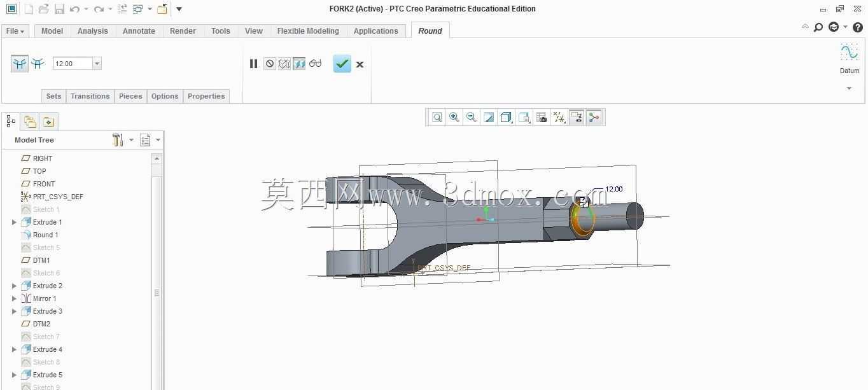Switch to the Analysis ribbon tab
The height and width of the screenshot is (390, 868).
point(93,31)
